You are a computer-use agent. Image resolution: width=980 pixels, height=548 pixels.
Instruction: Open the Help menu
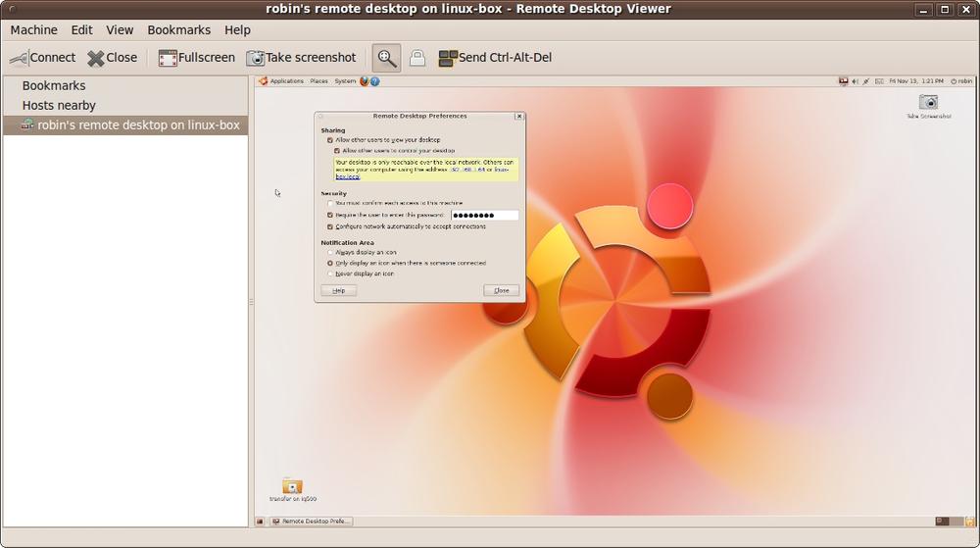pos(237,30)
